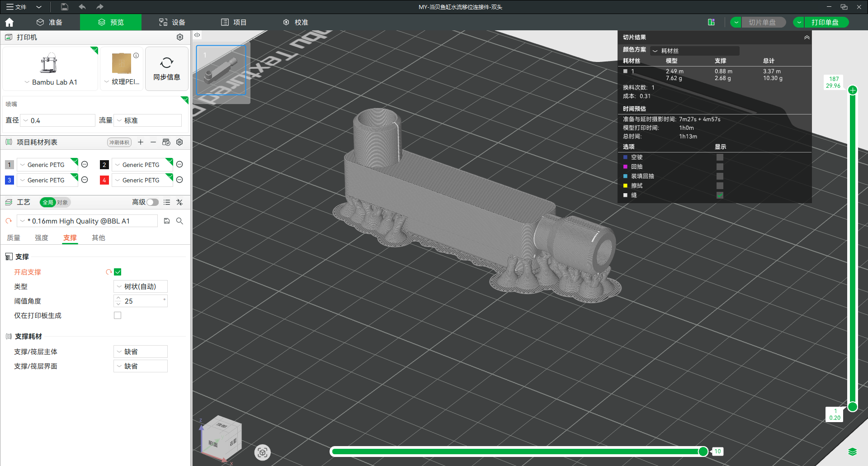Edit filament 4 settings icon
This screenshot has height=466, width=868.
(179, 180)
